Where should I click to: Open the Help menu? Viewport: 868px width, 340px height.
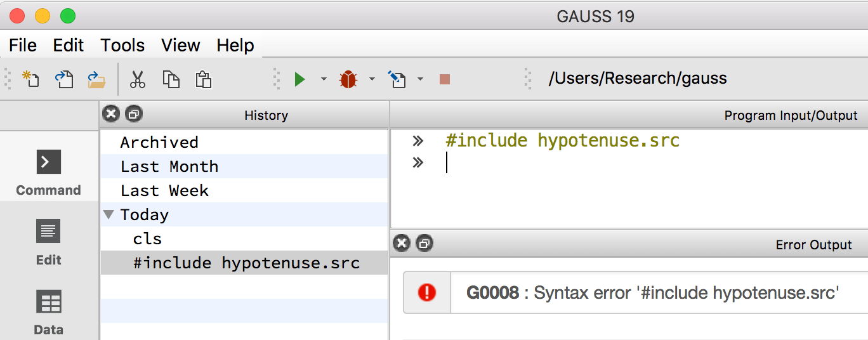(235, 46)
